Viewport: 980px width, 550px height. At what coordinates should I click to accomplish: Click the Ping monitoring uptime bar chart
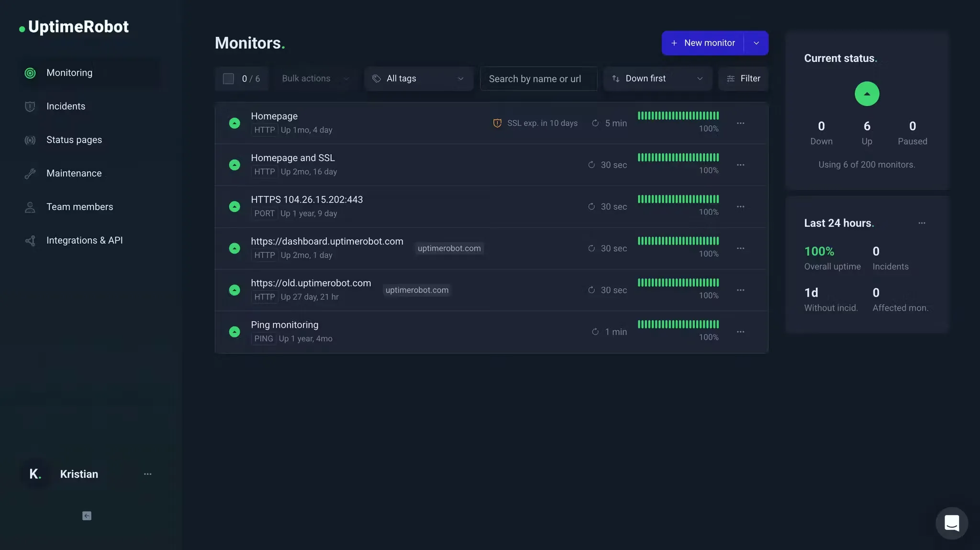[678, 324]
